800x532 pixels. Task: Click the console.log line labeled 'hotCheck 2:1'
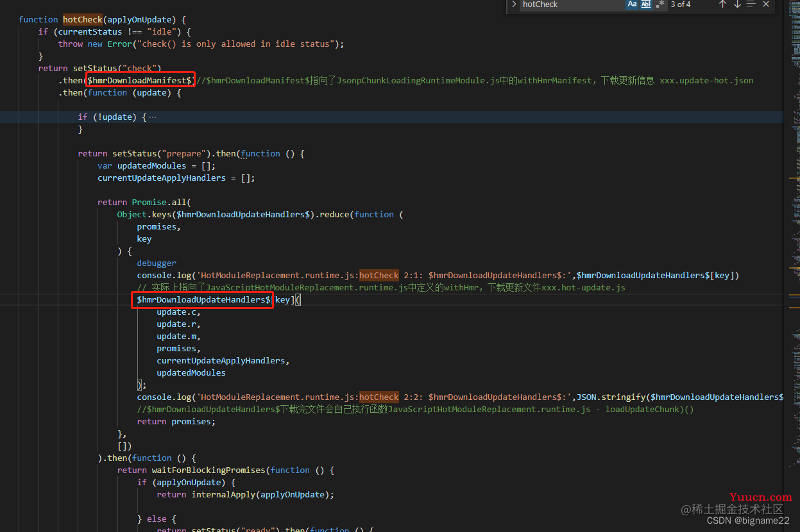pos(438,276)
